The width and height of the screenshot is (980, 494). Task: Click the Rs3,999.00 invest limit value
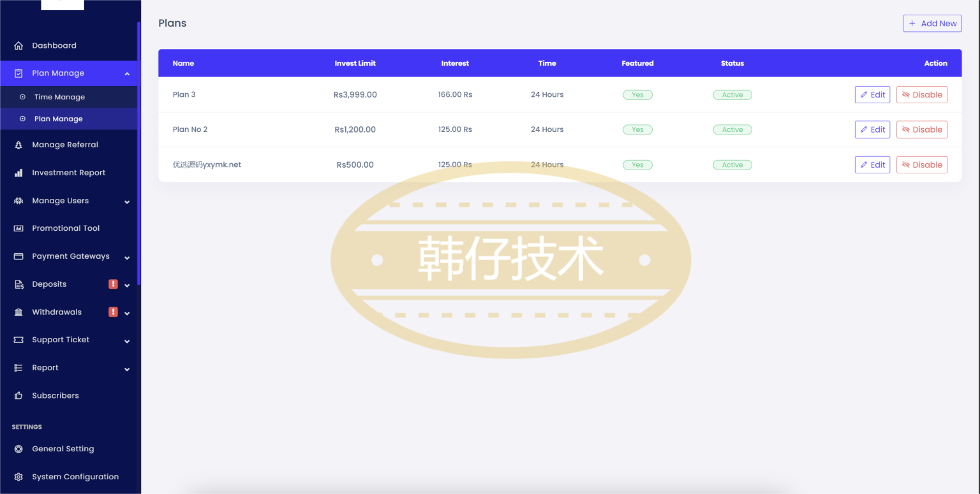click(x=355, y=94)
